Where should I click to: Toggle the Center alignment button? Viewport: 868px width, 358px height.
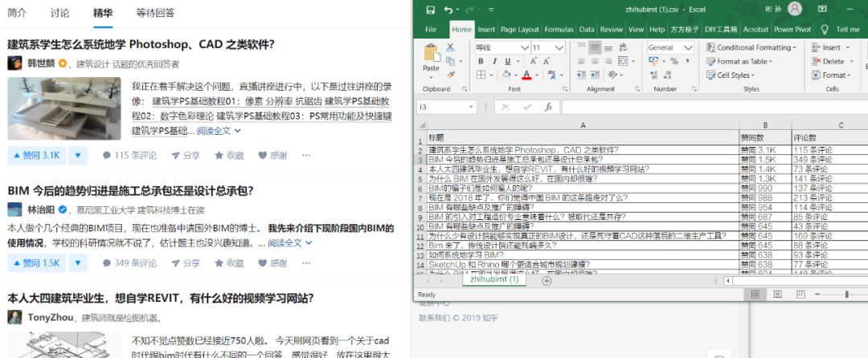click(595, 61)
